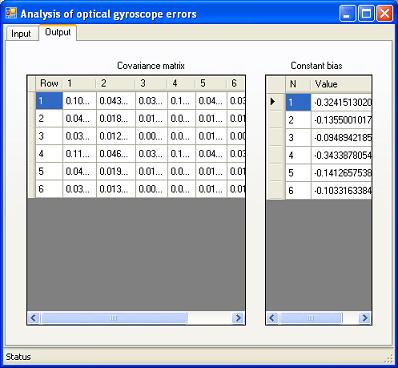Image resolution: width=398 pixels, height=368 pixels.
Task: Select cell '0.11...' in covariance row 4
Action: coord(79,154)
